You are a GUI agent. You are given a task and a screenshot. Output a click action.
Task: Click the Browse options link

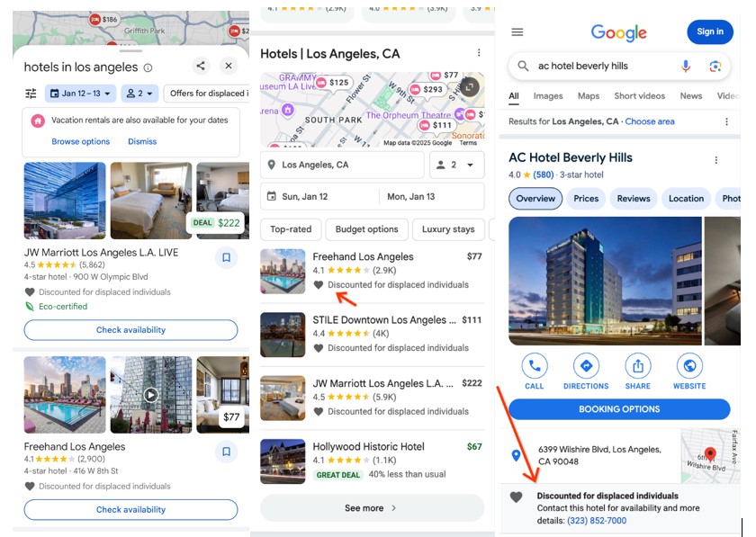point(80,141)
